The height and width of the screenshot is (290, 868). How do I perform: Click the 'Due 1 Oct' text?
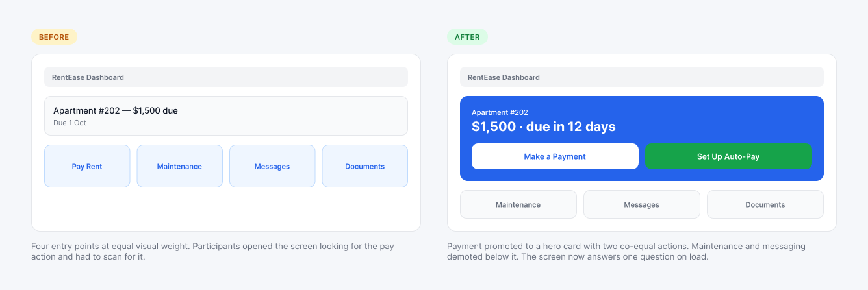70,123
